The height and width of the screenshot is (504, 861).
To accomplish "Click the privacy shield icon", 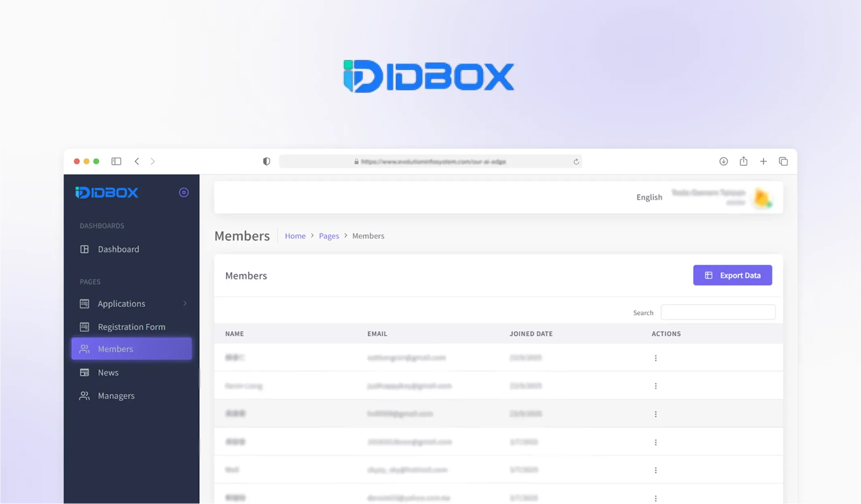I will tap(266, 161).
